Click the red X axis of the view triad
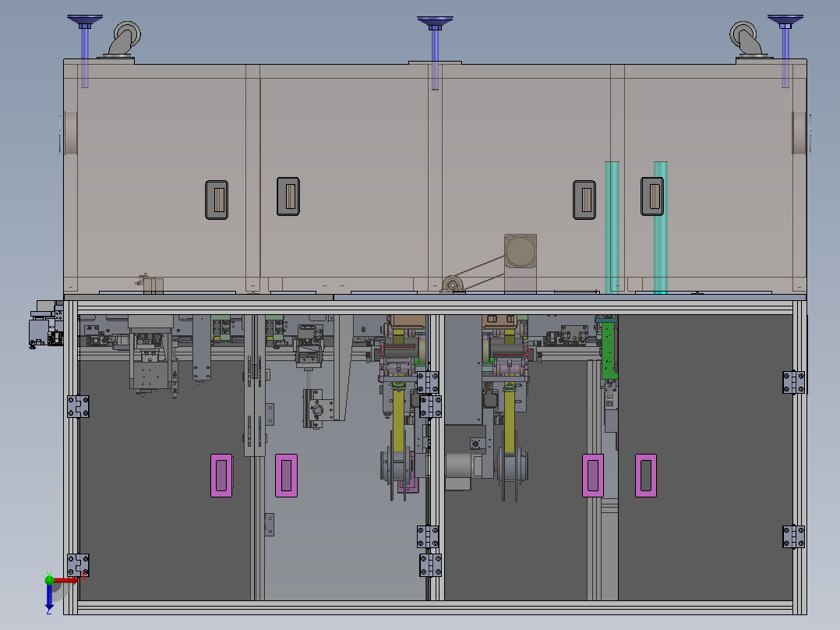 (x=67, y=579)
